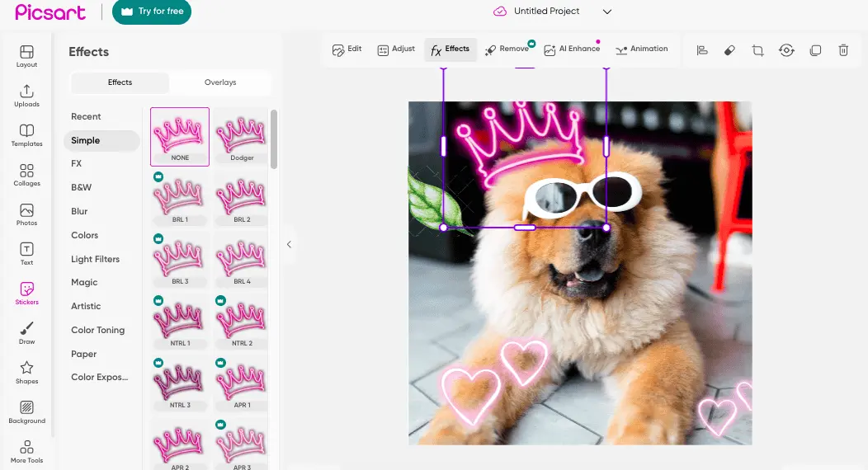The image size is (868, 470).
Task: Open AI Enhance in toolbar
Action: click(572, 49)
